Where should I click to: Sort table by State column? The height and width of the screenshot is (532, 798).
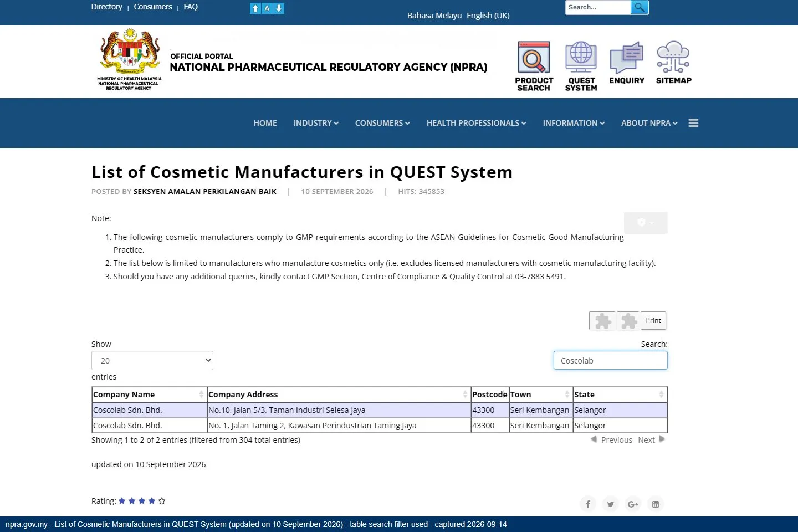coord(620,395)
